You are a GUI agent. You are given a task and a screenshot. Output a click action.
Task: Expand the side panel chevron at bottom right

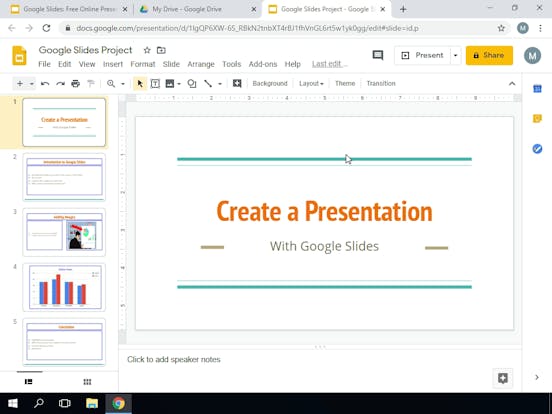tap(537, 377)
